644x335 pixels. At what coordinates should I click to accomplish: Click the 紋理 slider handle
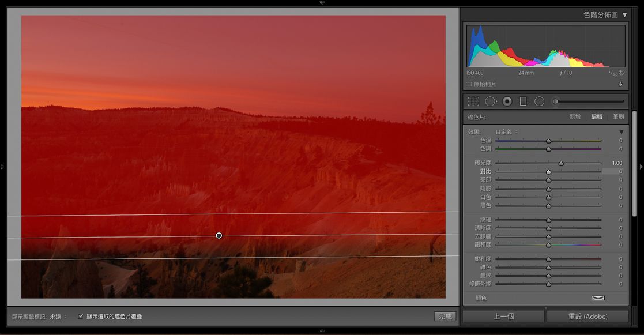pos(548,220)
